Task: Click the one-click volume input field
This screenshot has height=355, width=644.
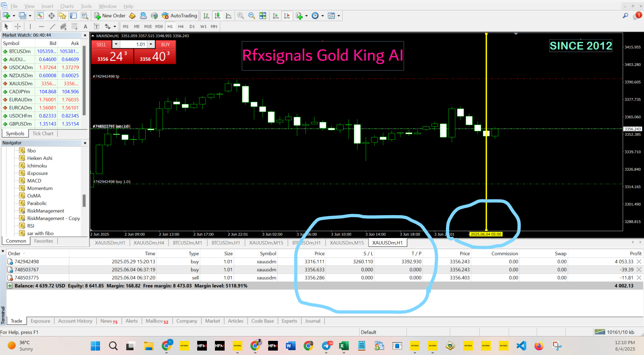Action: pos(133,44)
